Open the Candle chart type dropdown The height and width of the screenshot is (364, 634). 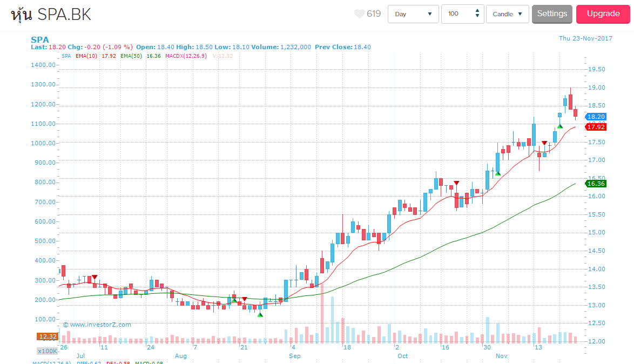pyautogui.click(x=508, y=14)
